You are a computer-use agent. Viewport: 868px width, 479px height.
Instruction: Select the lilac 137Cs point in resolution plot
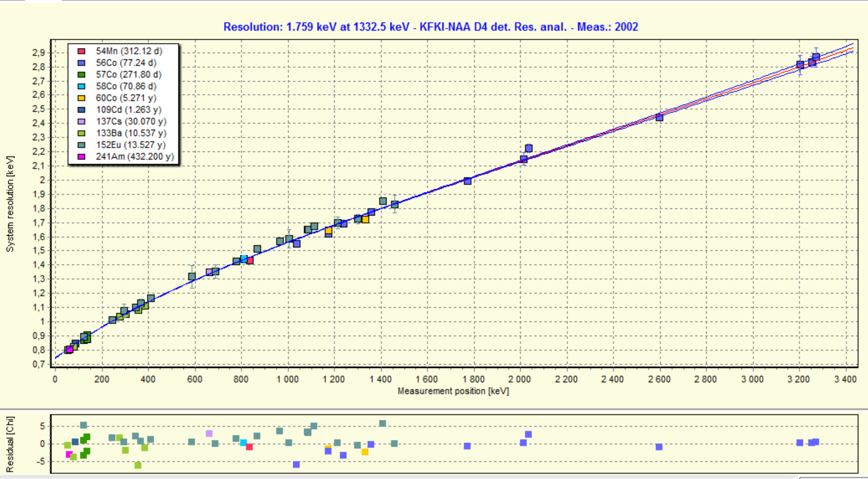point(209,272)
